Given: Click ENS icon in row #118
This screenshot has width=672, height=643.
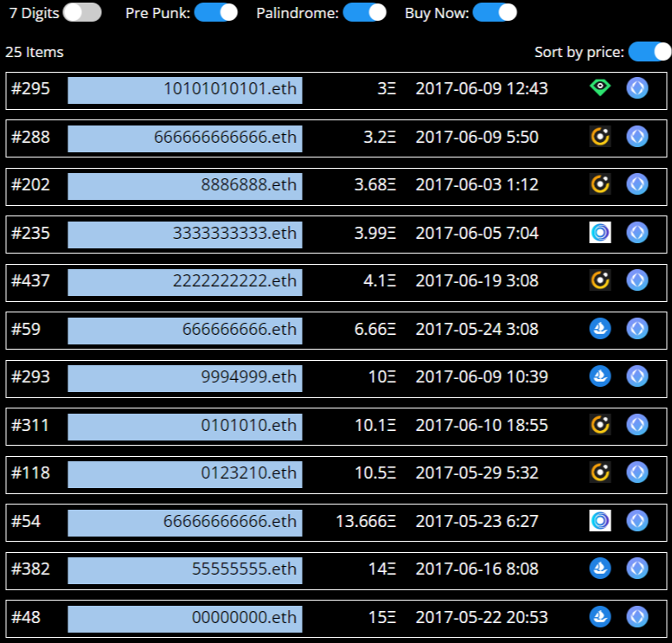Looking at the screenshot, I should coord(637,473).
